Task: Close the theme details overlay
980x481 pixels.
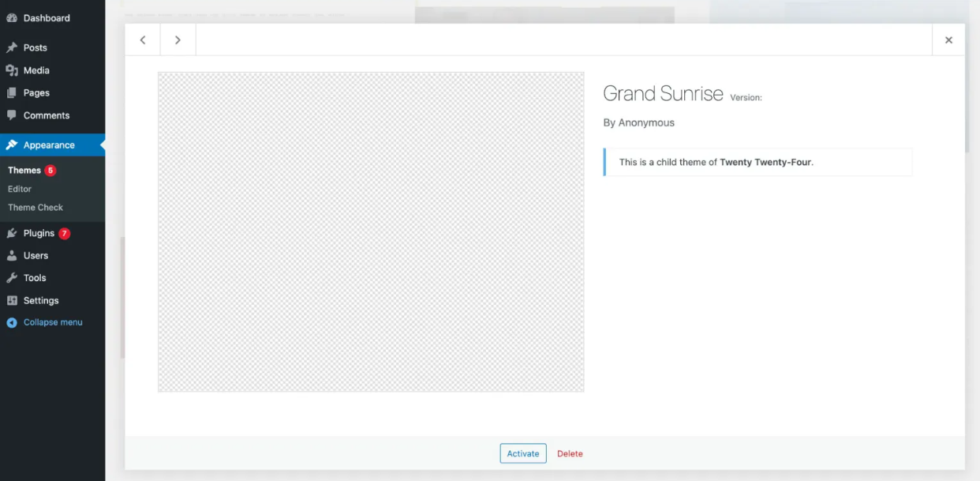Action: (x=948, y=39)
